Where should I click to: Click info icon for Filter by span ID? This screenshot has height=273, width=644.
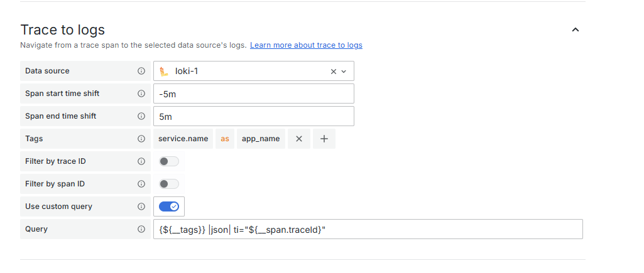pos(141,184)
